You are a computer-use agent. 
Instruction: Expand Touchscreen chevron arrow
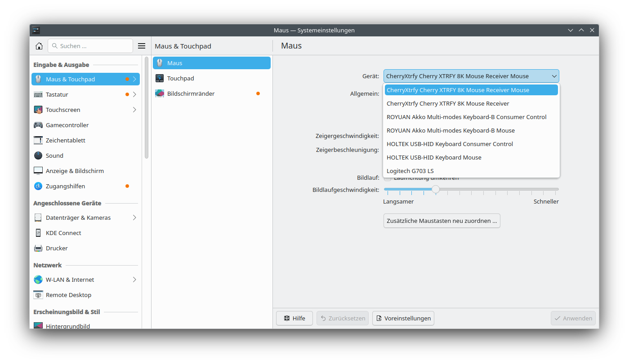click(134, 110)
